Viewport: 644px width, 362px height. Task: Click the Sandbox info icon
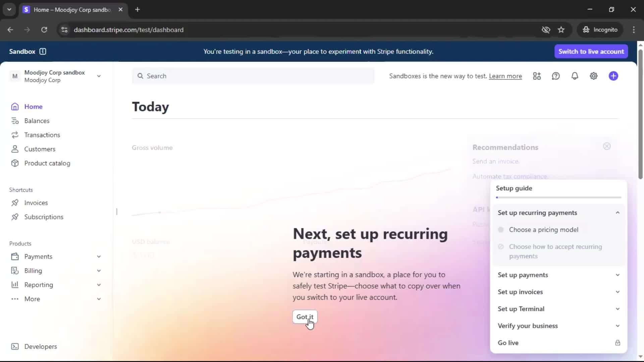click(43, 51)
